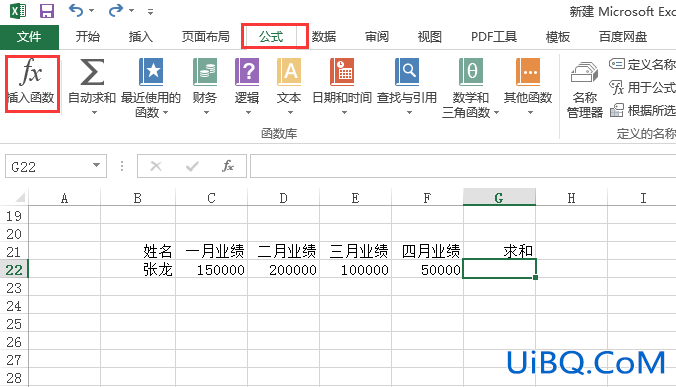The height and width of the screenshot is (387, 676).
Task: Open Date and Time (日期和时间) functions
Action: (x=342, y=87)
